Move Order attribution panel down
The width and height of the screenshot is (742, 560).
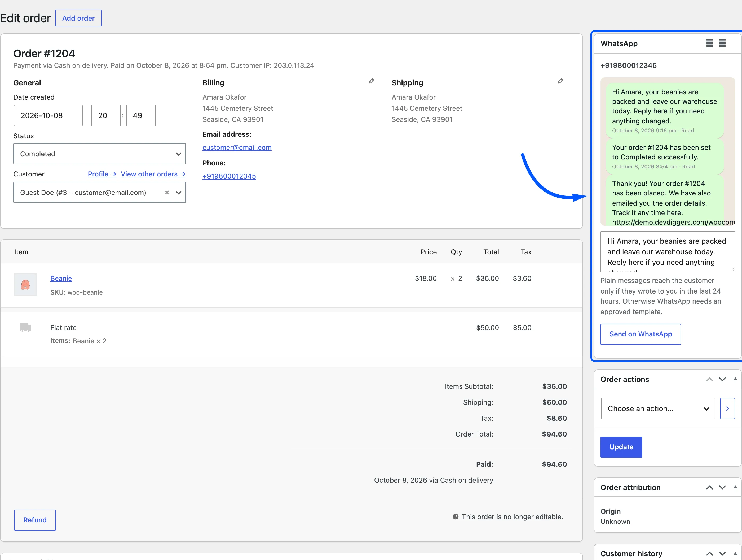pyautogui.click(x=722, y=487)
